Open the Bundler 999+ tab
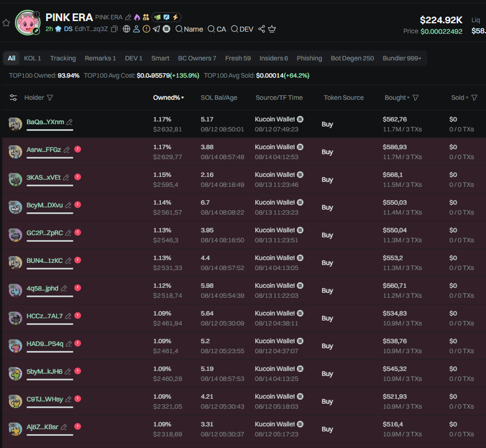The height and width of the screenshot is (448, 486). [402, 58]
